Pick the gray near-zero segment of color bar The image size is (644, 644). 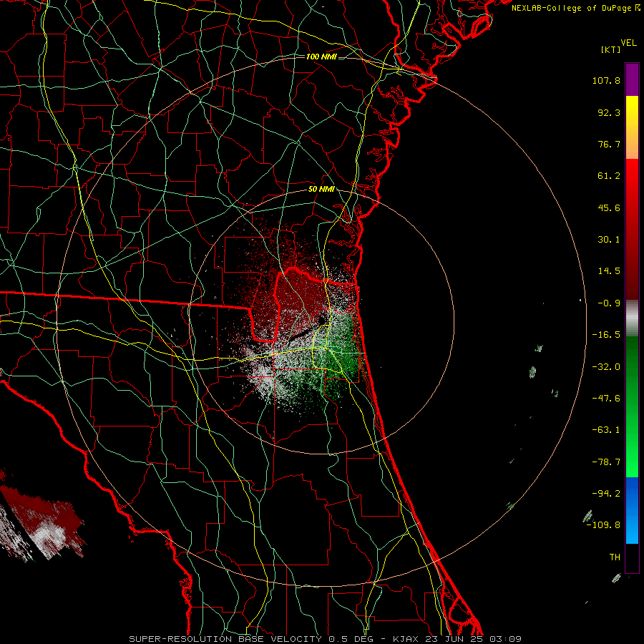[x=632, y=318]
